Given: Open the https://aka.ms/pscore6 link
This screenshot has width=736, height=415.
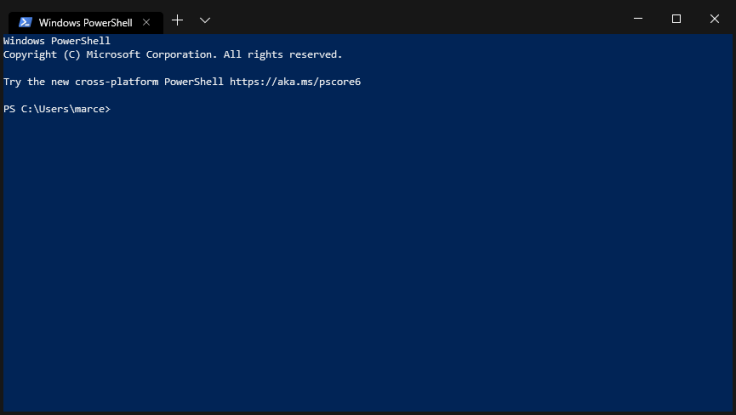Looking at the screenshot, I should [295, 82].
